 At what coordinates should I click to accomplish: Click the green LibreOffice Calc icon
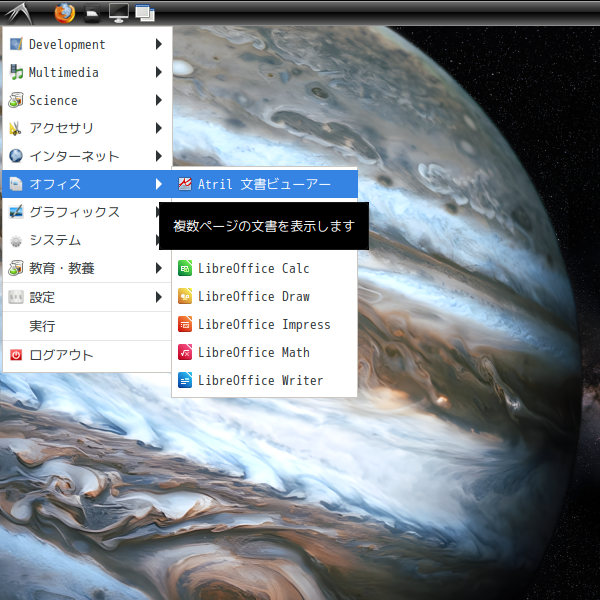click(185, 268)
